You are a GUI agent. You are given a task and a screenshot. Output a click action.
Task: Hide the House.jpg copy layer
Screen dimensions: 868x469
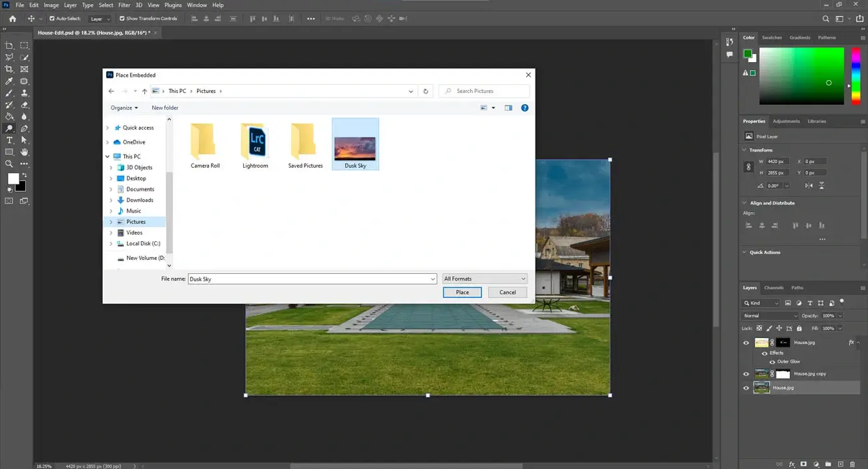tap(746, 373)
